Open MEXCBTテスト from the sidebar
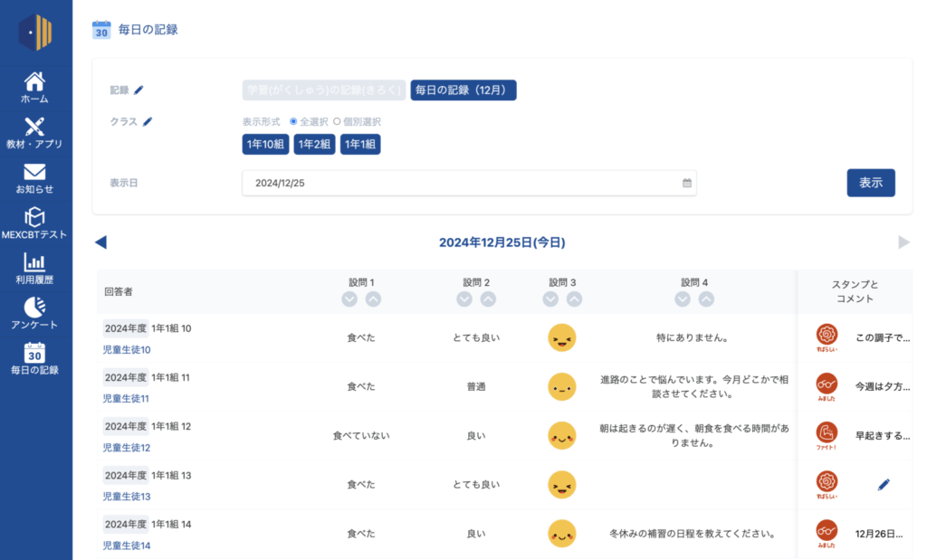 [x=35, y=223]
